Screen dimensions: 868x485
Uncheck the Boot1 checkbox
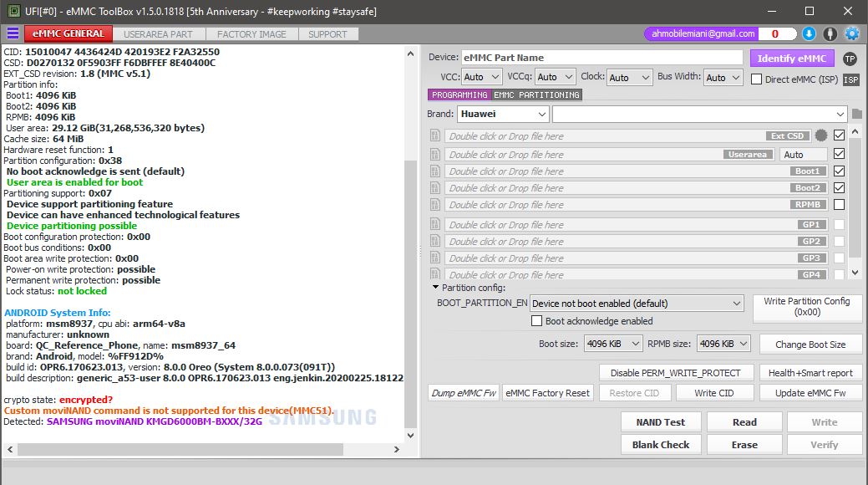click(x=840, y=171)
